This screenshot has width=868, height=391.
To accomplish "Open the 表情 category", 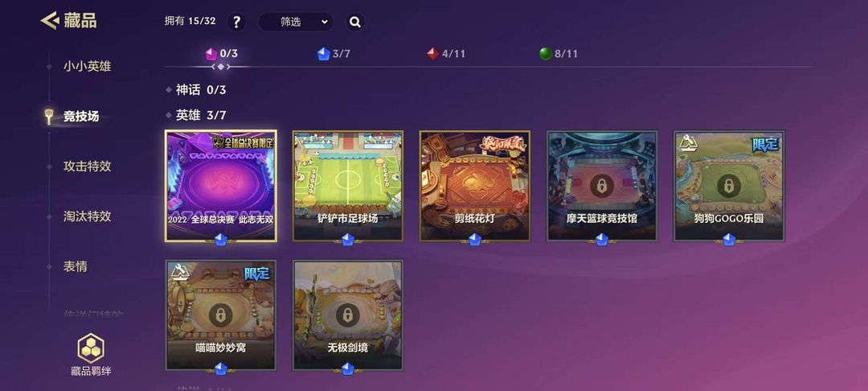I will tap(76, 266).
